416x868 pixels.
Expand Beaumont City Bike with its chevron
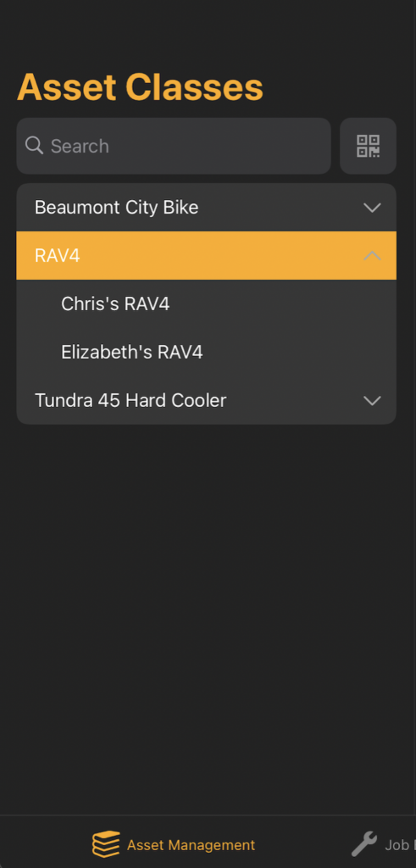372,208
